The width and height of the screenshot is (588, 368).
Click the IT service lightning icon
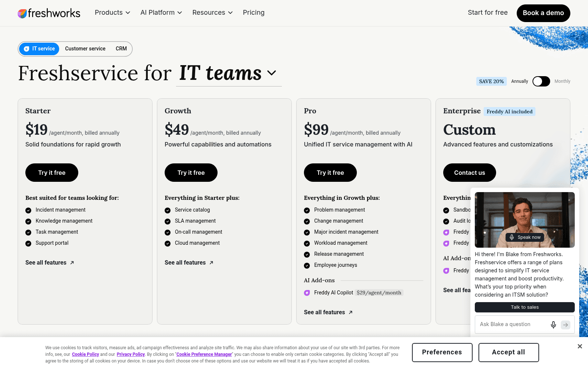click(26, 49)
